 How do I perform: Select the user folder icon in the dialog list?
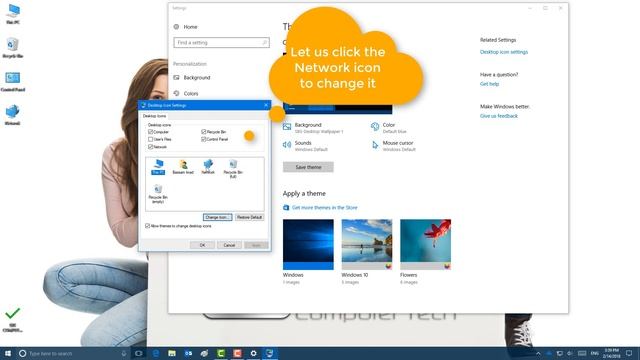tap(183, 167)
